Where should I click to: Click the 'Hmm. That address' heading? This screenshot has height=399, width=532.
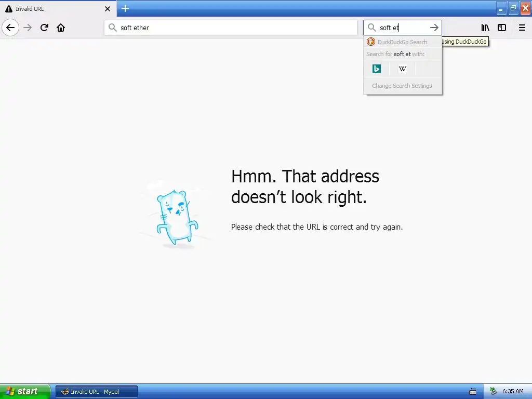(305, 187)
